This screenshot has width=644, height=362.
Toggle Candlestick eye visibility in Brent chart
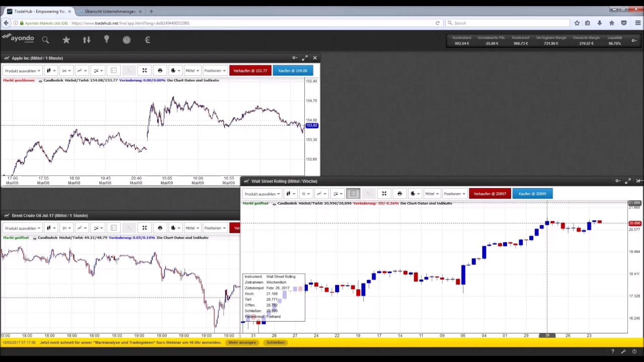(x=35, y=238)
